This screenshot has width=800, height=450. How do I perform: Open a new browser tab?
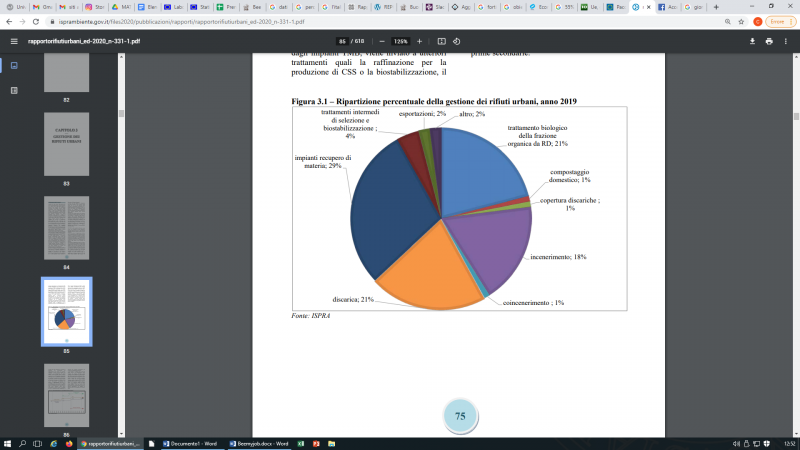click(x=716, y=6)
